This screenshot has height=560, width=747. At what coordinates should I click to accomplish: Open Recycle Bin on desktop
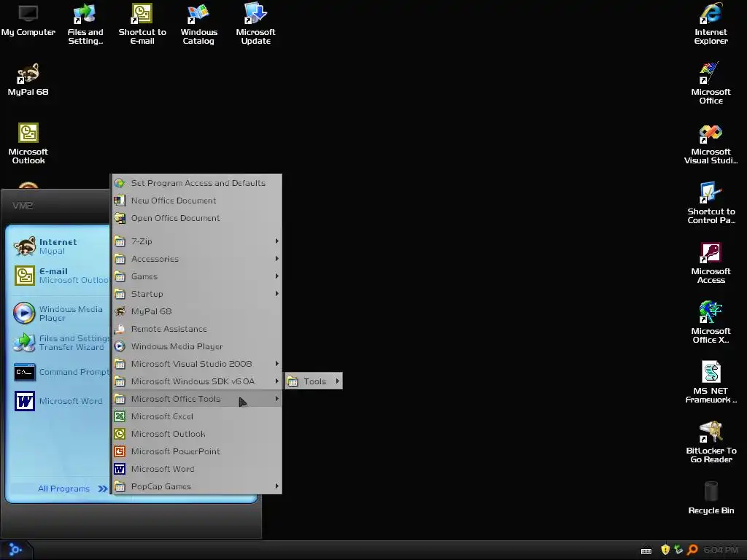(x=711, y=497)
